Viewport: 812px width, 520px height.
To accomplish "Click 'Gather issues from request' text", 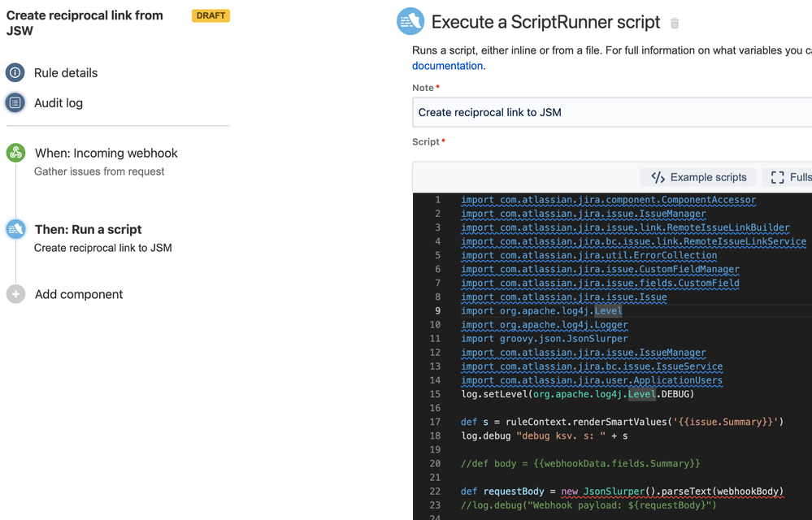I will (x=99, y=171).
